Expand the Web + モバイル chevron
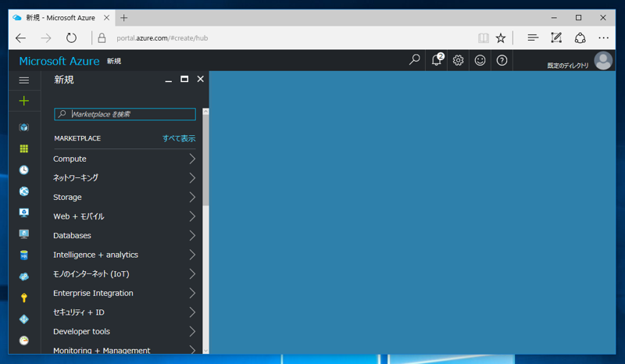Image resolution: width=625 pixels, height=364 pixels. pos(192,216)
